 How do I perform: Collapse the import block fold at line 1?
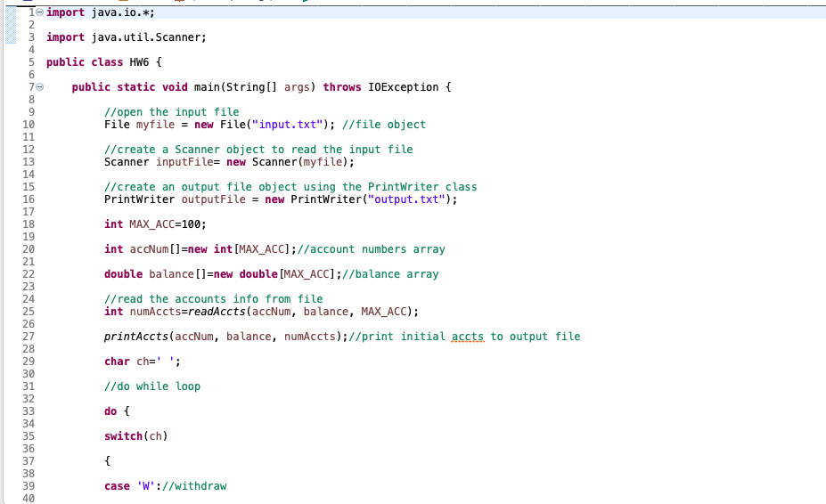pyautogui.click(x=39, y=12)
